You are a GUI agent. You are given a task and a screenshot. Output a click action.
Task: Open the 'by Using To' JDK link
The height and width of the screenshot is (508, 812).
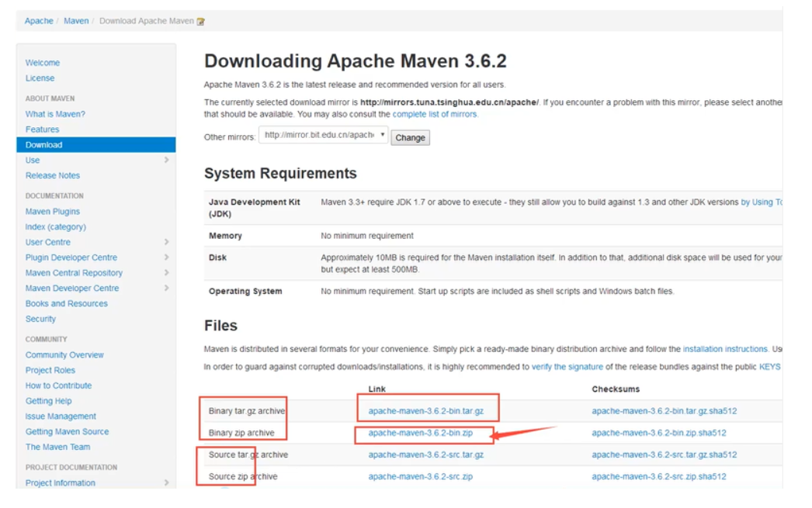pyautogui.click(x=762, y=202)
